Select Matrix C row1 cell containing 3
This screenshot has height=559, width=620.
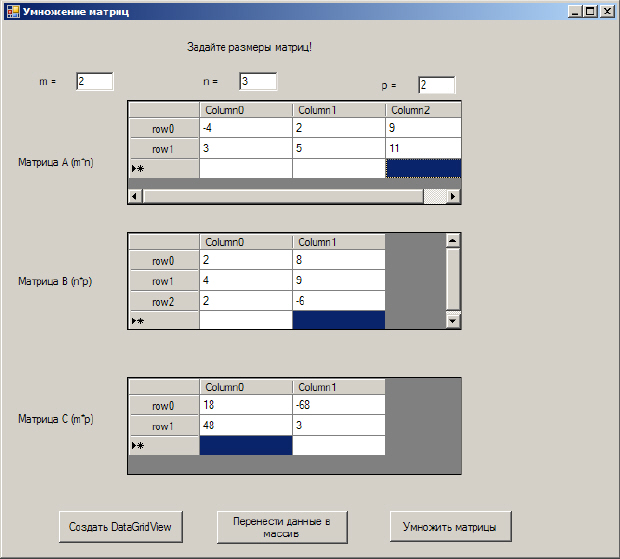[339, 425]
